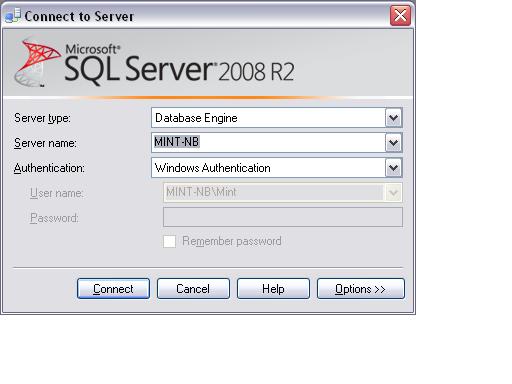512x384 pixels.
Task: Click the Server name label
Action: click(x=45, y=143)
